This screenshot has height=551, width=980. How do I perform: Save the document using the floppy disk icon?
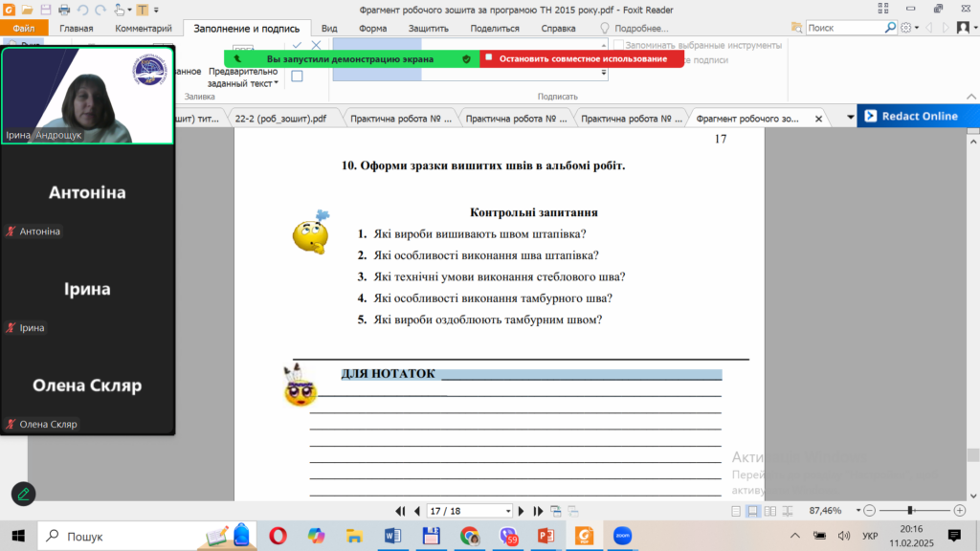(46, 10)
